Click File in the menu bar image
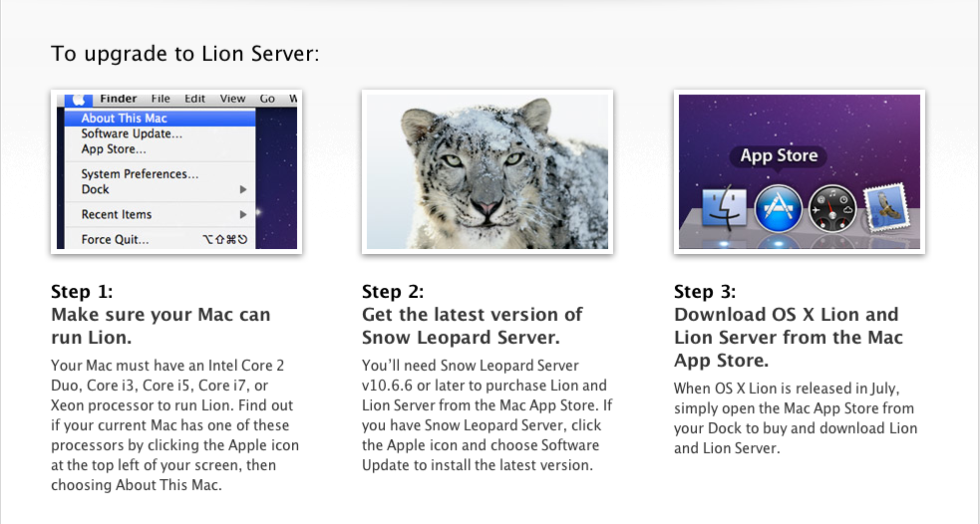Screen dimensions: 980x524 (161, 99)
